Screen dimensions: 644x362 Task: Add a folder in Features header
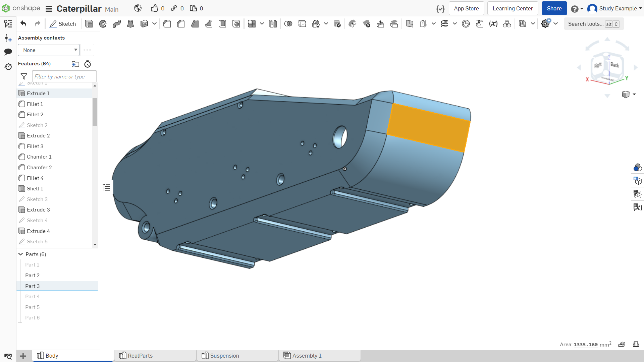point(75,64)
